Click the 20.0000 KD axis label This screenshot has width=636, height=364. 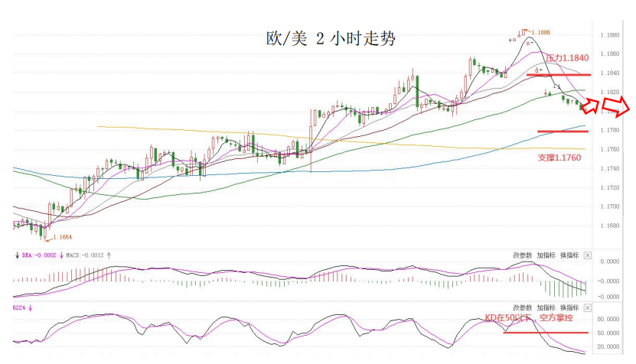click(608, 346)
